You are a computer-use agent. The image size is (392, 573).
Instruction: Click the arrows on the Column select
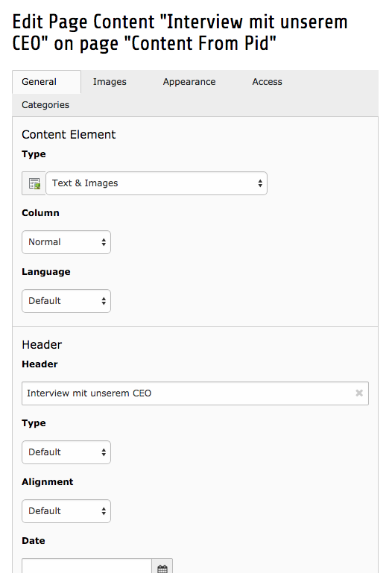[104, 242]
